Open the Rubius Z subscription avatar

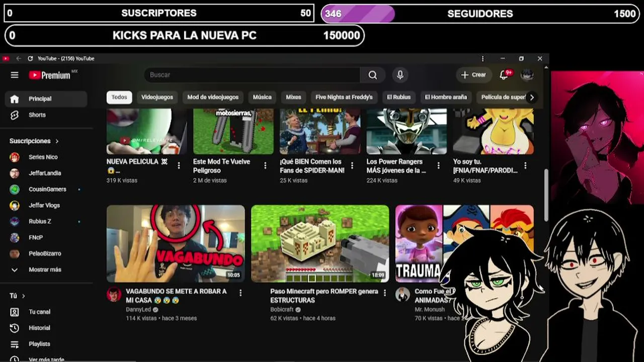click(x=15, y=221)
